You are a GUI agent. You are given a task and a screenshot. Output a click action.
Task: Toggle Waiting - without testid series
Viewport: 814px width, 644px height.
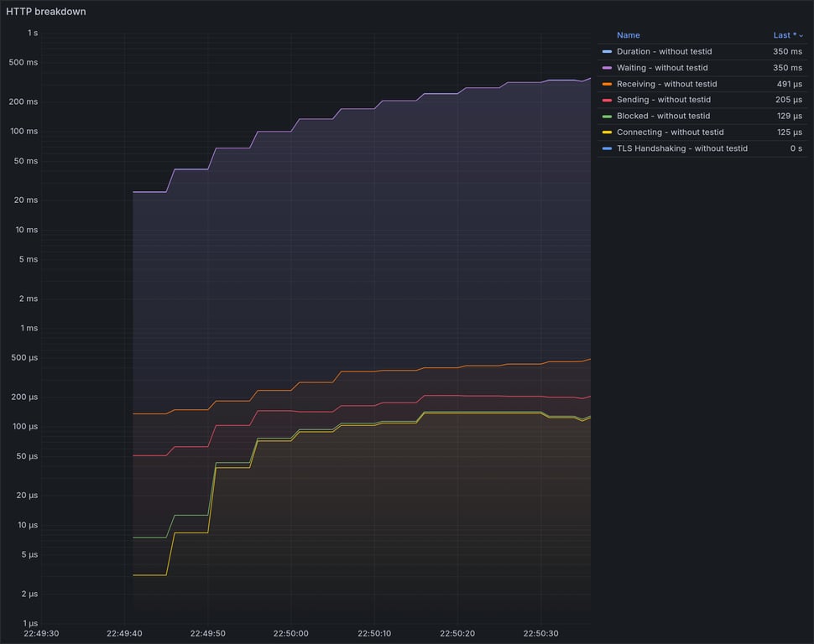[x=662, y=67]
